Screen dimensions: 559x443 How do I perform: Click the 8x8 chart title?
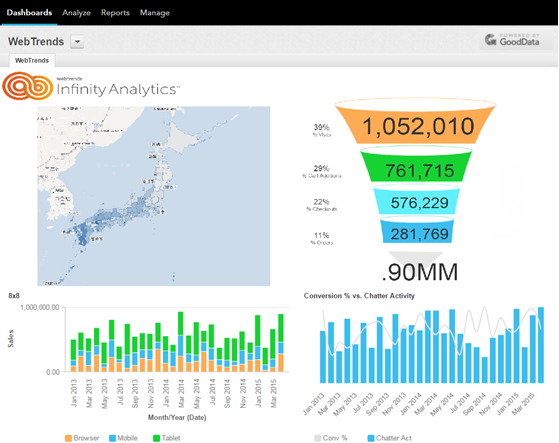pyautogui.click(x=14, y=296)
